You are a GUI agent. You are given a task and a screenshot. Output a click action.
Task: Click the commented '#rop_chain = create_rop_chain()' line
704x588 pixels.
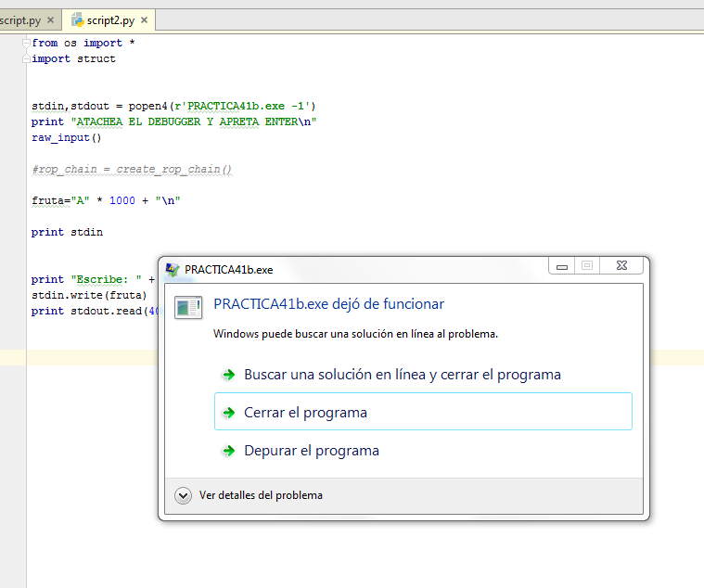click(131, 169)
